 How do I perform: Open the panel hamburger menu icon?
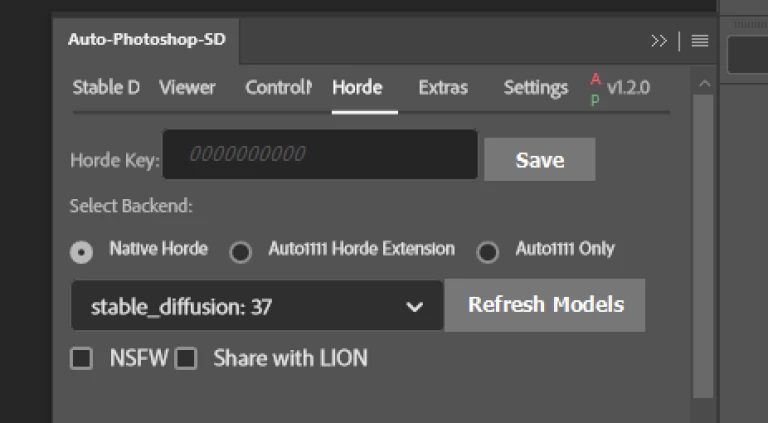700,41
